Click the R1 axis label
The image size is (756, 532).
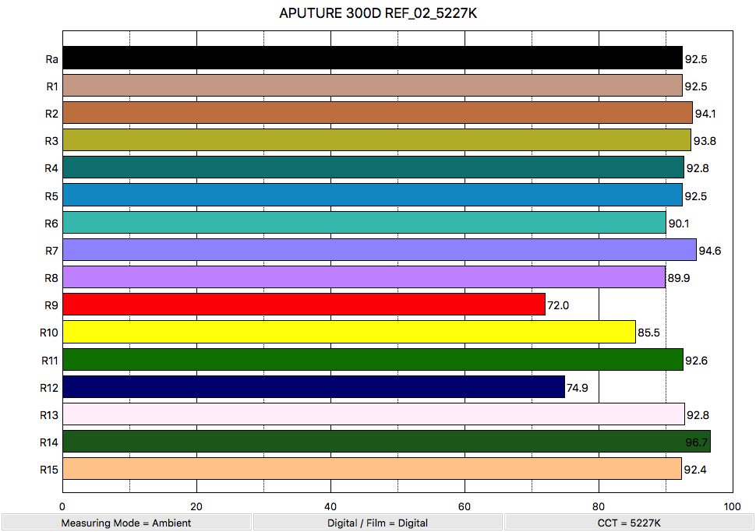52,86
